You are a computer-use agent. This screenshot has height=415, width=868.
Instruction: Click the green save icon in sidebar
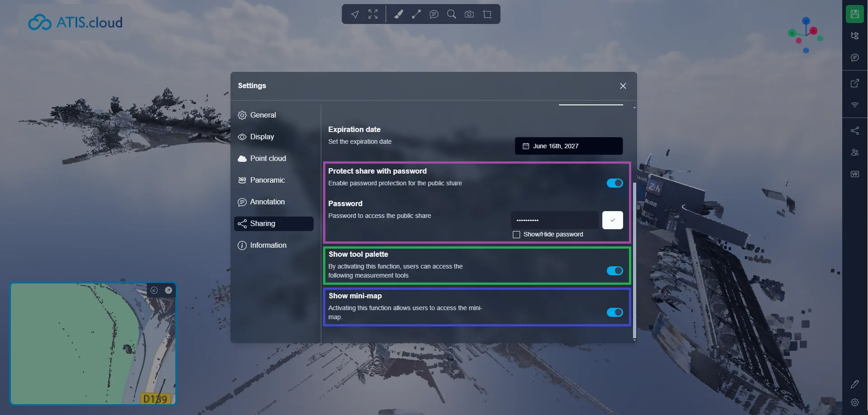[x=854, y=14]
